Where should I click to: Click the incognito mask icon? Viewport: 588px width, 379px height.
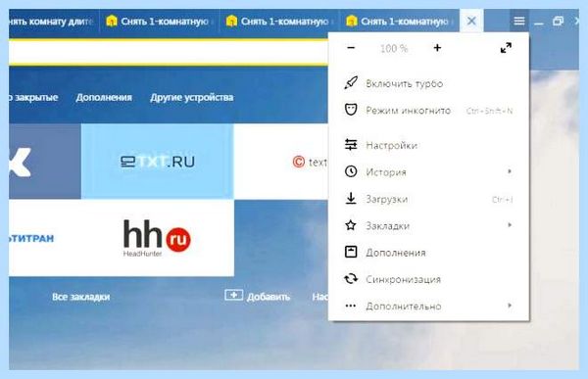point(351,110)
